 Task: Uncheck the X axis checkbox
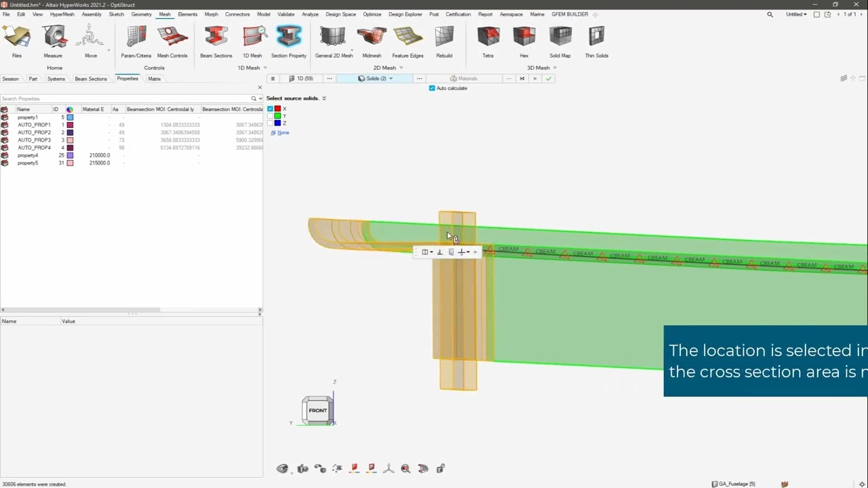pos(271,108)
